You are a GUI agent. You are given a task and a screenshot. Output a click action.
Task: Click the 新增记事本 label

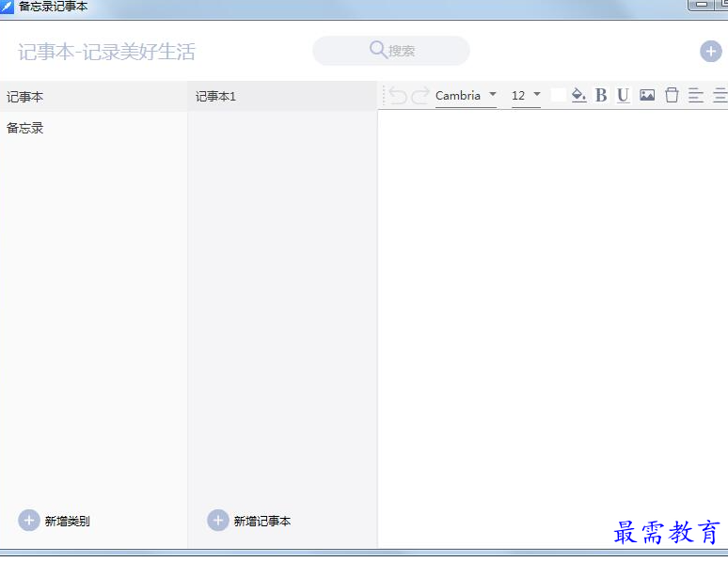[x=262, y=522]
